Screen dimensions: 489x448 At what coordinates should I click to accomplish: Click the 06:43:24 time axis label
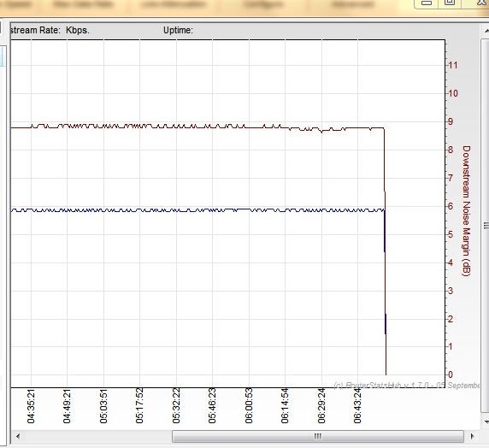(357, 406)
